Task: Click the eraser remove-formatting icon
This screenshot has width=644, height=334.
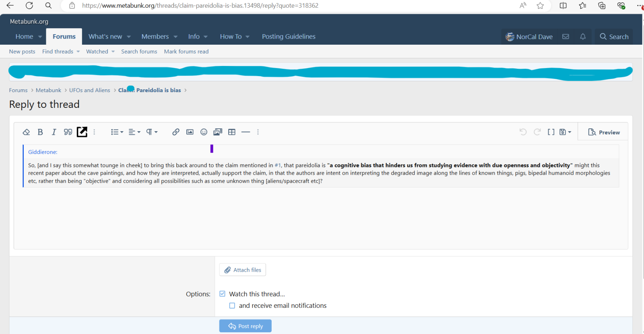Action: click(x=26, y=132)
